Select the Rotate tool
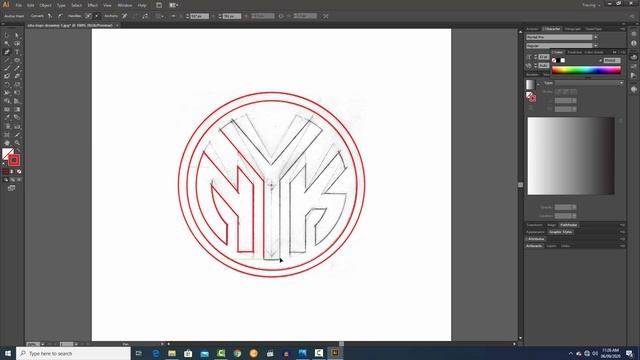This screenshot has height=360, width=640. pyautogui.click(x=7, y=85)
